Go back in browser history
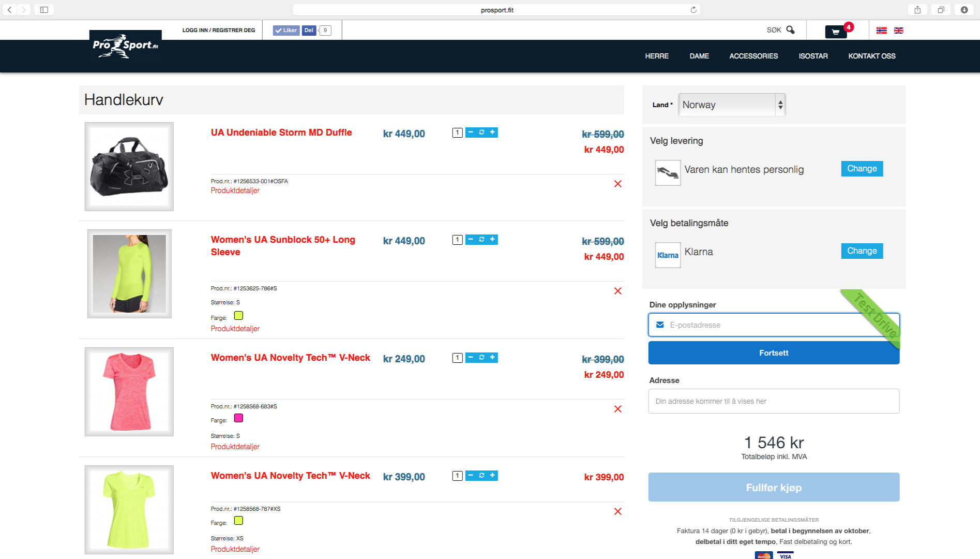Viewport: 980px width, 559px height. tap(10, 10)
